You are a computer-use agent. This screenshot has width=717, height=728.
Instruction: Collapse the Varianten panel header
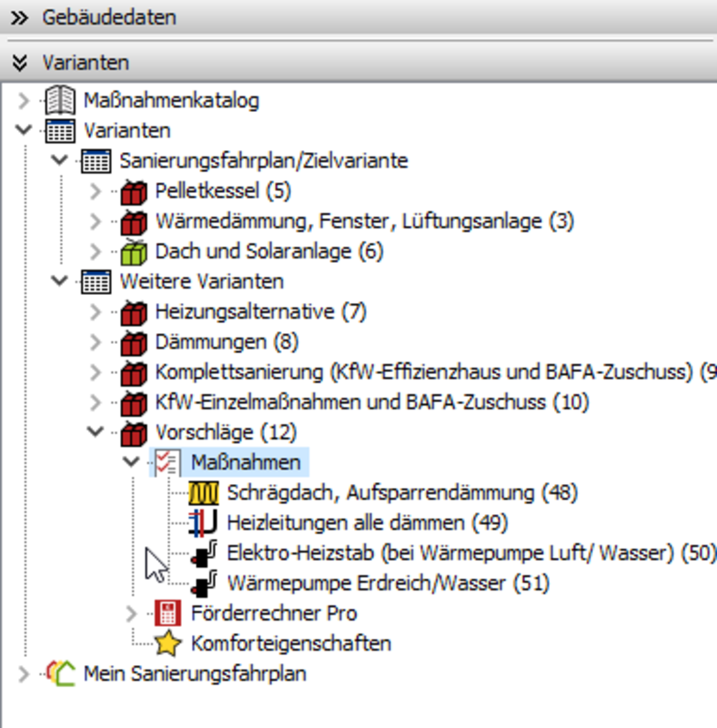point(19,63)
